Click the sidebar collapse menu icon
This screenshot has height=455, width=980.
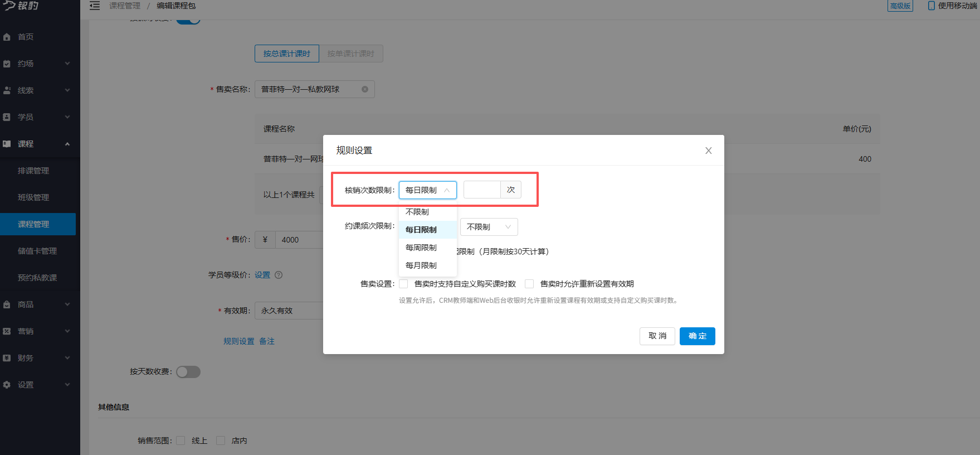(x=95, y=6)
